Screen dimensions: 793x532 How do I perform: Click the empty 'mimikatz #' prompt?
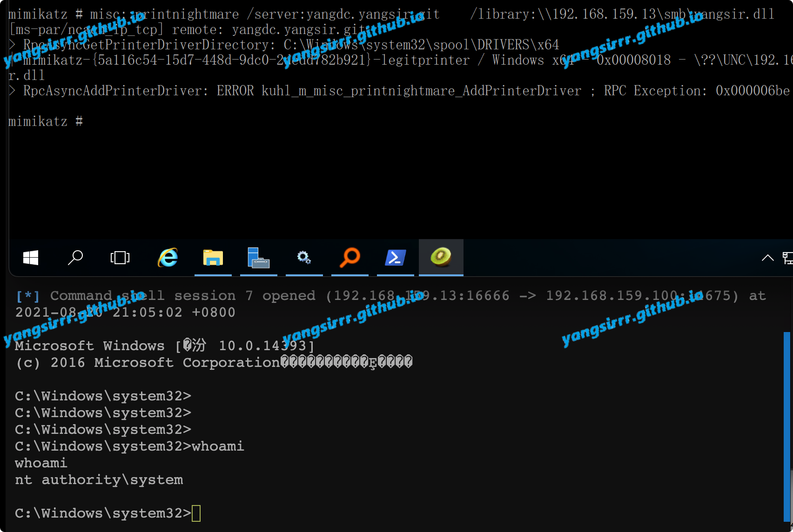46,121
